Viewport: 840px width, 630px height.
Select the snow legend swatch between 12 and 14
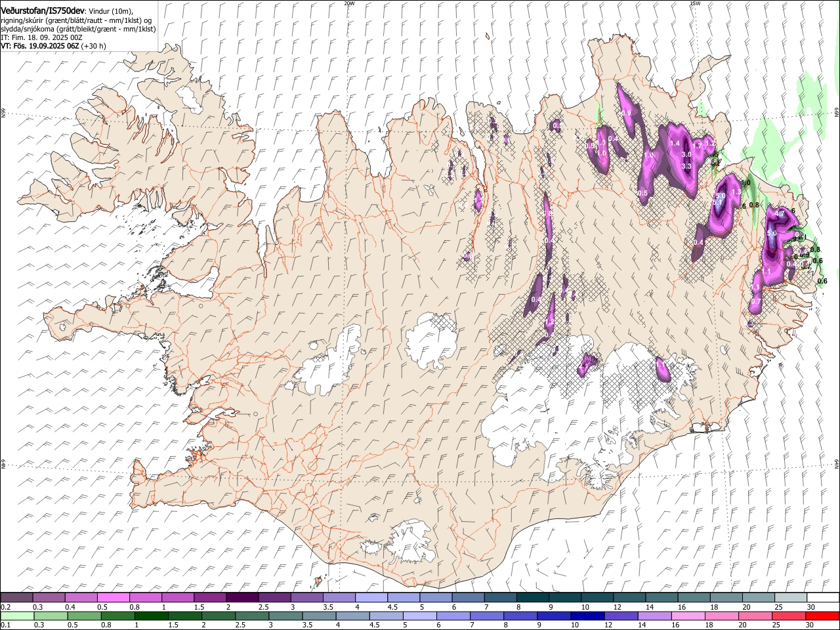(629, 598)
